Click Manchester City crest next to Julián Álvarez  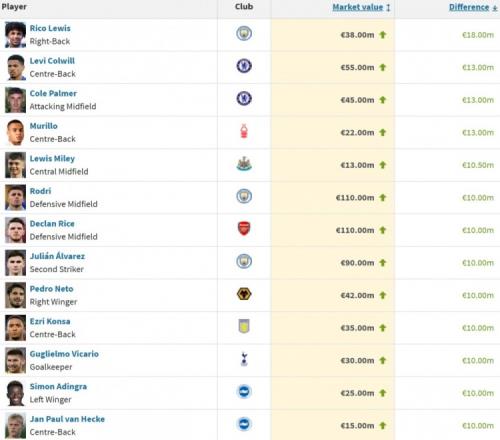coord(244,261)
